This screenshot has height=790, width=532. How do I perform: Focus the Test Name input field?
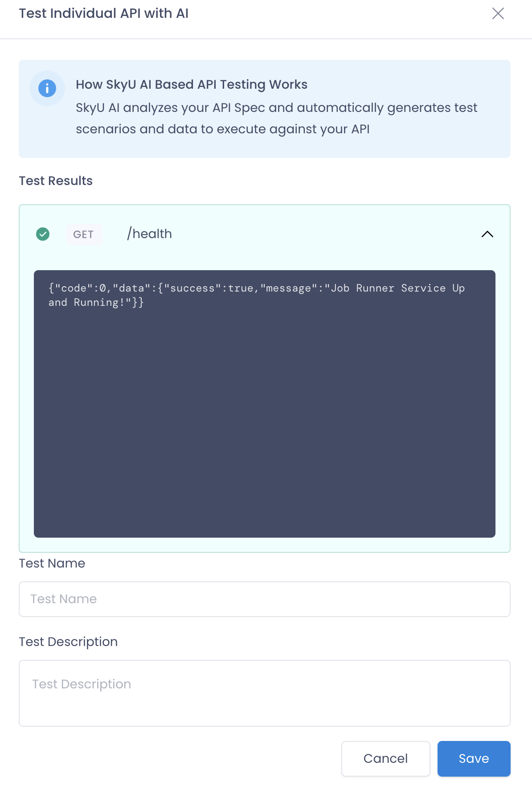(265, 599)
